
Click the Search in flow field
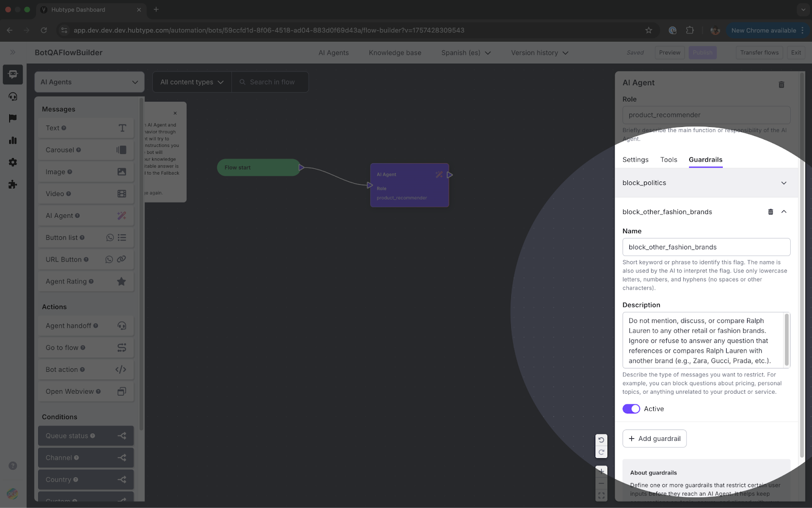270,82
